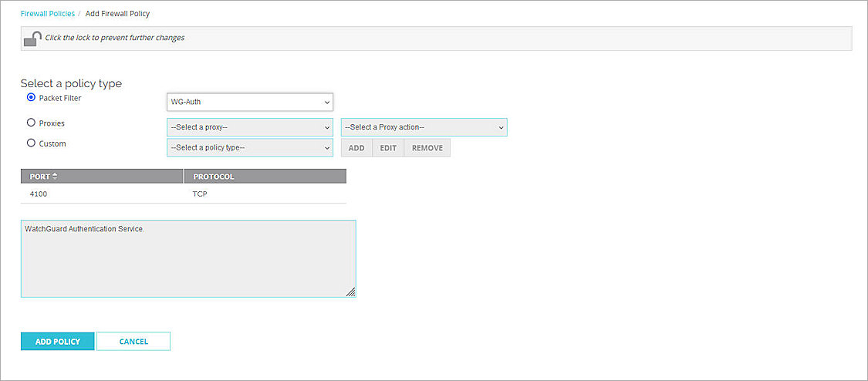Click the ADD POLICY button

click(58, 341)
